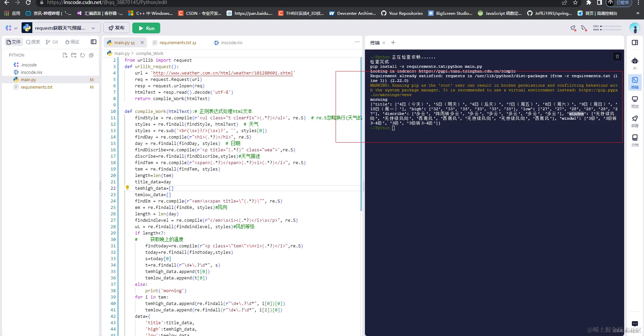Open the inscode.nix tab

pos(231,42)
